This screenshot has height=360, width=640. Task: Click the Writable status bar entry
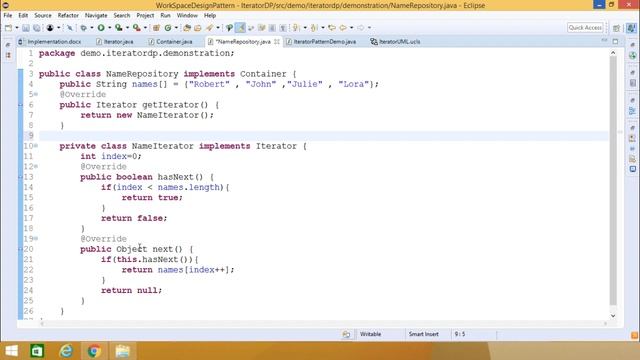371,334
